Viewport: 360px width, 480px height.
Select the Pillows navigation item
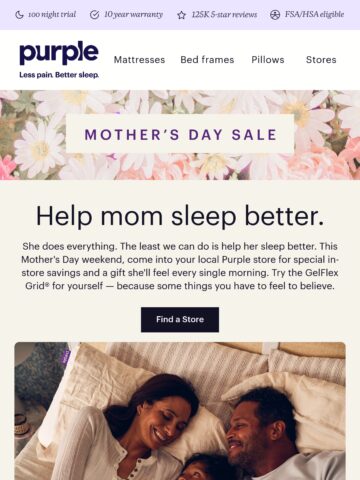[x=268, y=60]
